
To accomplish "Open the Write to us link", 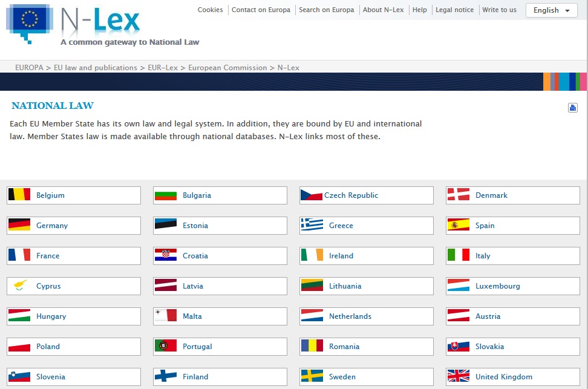I will (x=499, y=10).
